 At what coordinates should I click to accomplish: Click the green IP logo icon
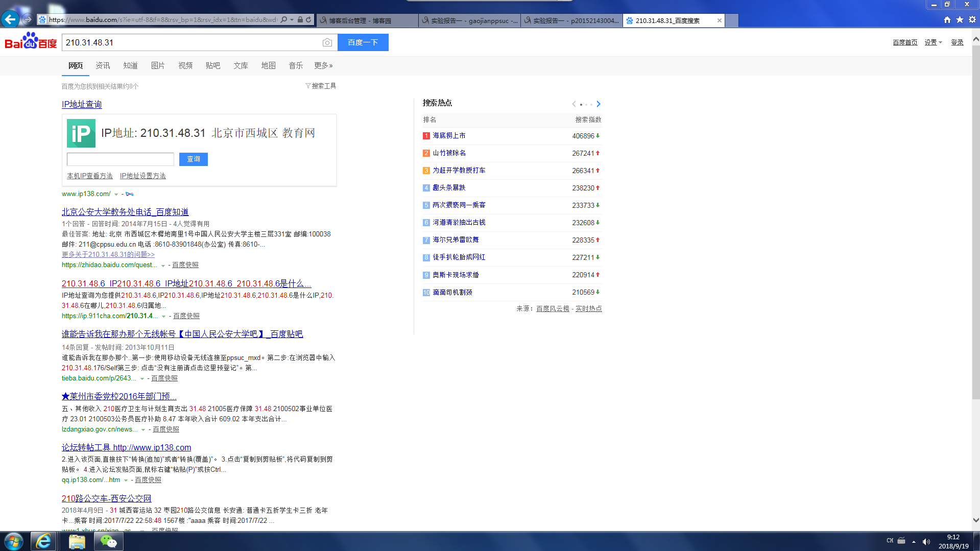tap(81, 133)
